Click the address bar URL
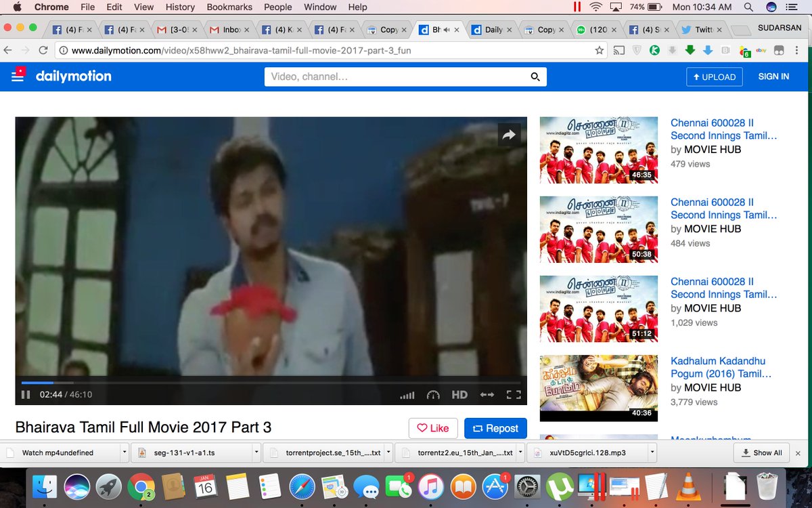This screenshot has height=508, width=812. [x=242, y=50]
